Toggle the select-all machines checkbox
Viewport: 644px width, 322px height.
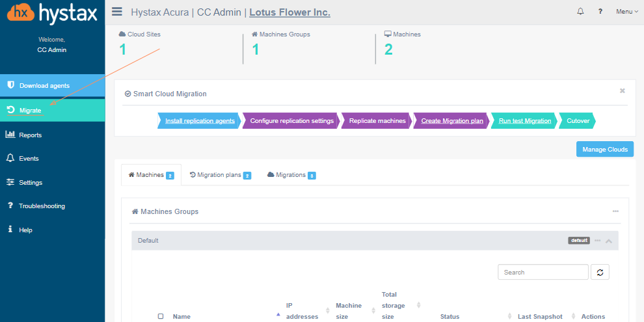click(x=161, y=317)
